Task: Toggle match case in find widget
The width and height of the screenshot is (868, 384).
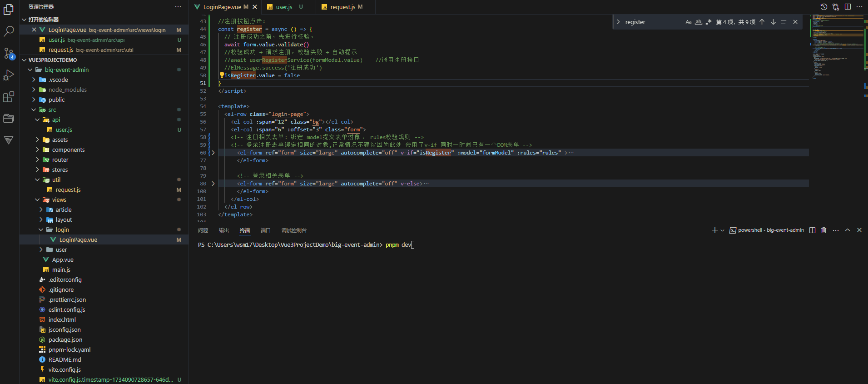Action: coord(689,22)
